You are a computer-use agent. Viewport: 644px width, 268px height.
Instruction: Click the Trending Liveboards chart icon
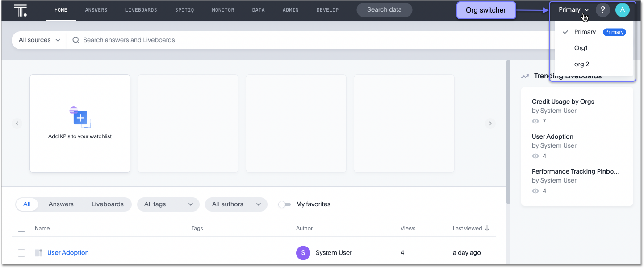(525, 76)
